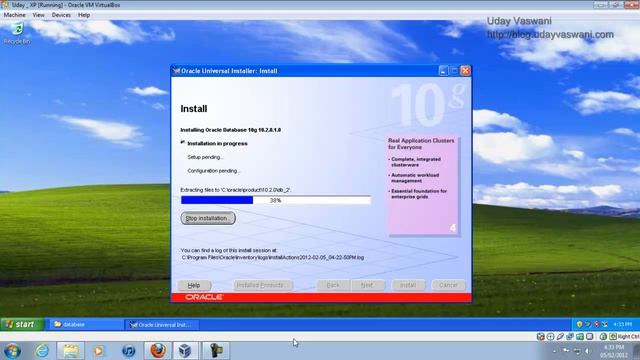
Task: Switch to VirtualBox on host taskbar
Action: [185, 351]
